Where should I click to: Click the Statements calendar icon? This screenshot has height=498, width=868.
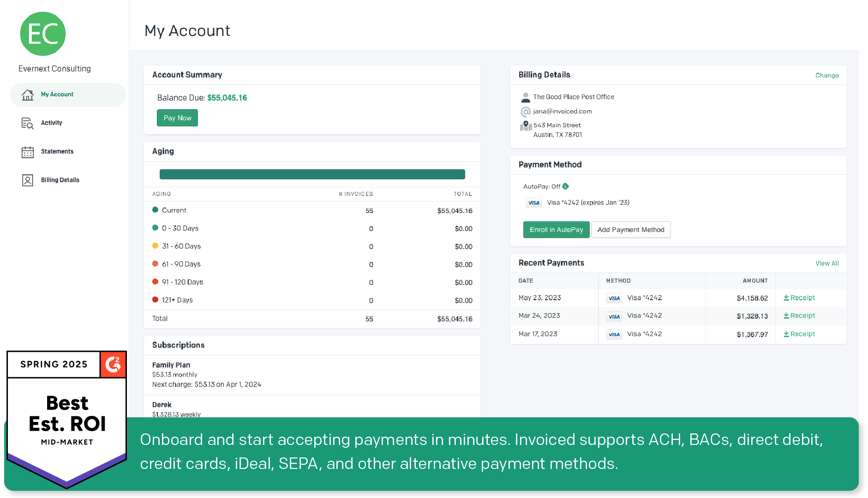(x=28, y=152)
